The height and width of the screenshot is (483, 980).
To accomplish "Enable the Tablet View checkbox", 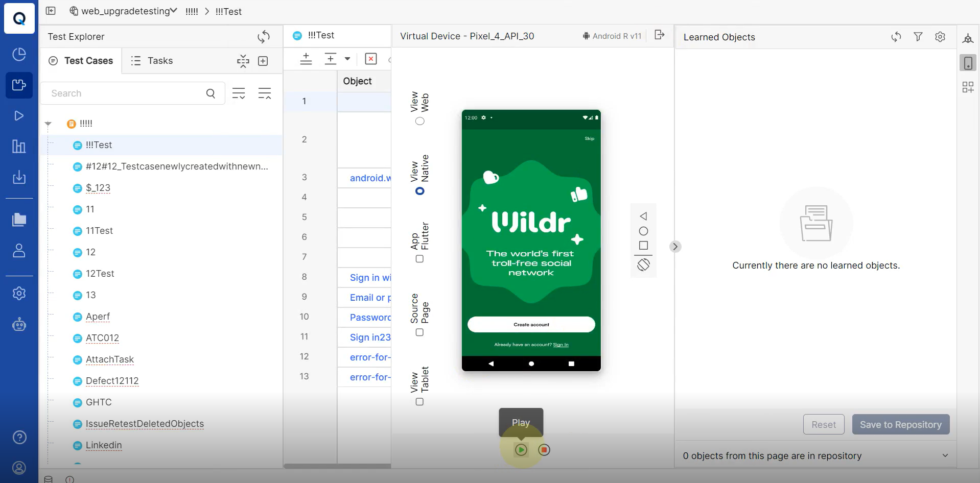I will (x=419, y=402).
